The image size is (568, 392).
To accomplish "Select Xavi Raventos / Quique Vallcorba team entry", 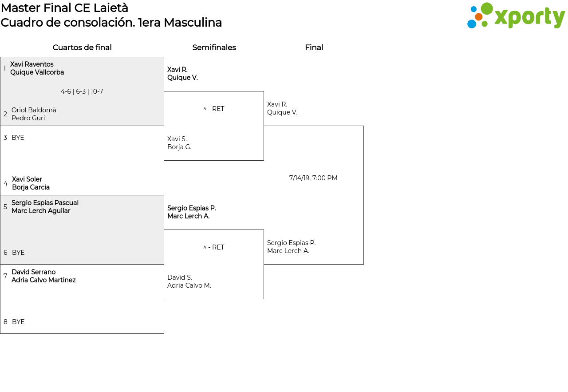I will 37,68.
